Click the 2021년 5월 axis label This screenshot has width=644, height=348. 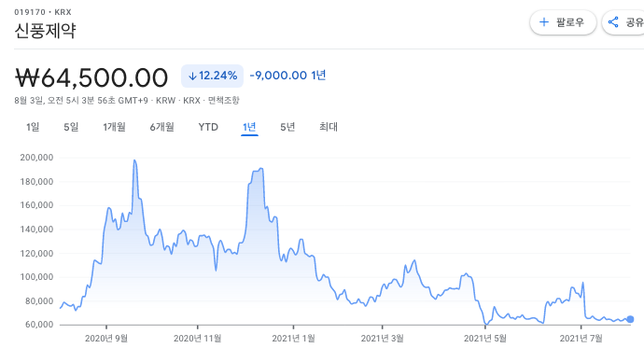(x=485, y=338)
